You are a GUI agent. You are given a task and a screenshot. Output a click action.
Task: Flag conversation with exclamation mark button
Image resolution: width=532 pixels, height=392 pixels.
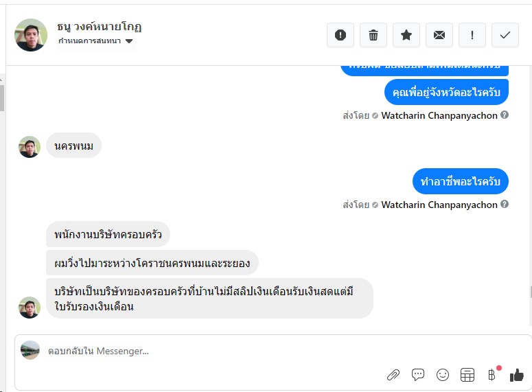click(472, 35)
